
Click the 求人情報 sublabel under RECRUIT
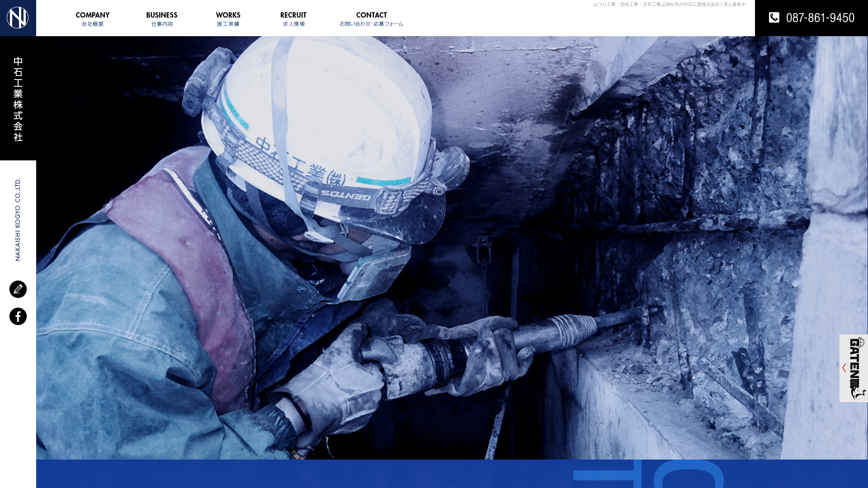293,24
